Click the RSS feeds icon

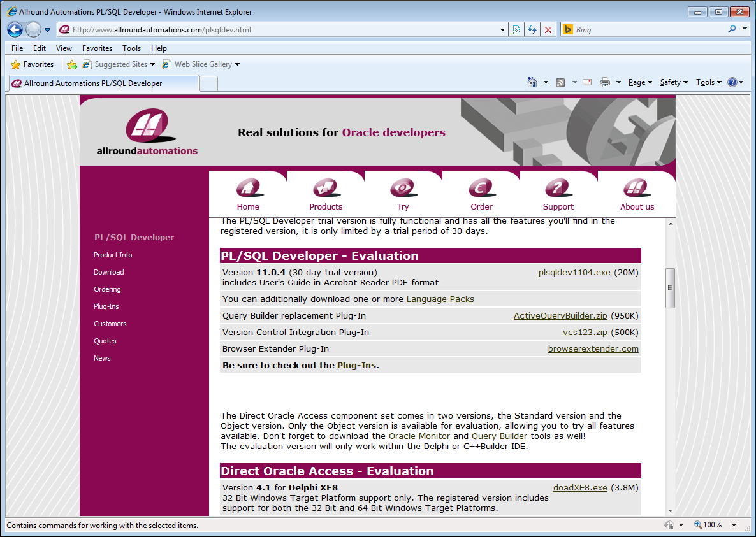pyautogui.click(x=560, y=82)
